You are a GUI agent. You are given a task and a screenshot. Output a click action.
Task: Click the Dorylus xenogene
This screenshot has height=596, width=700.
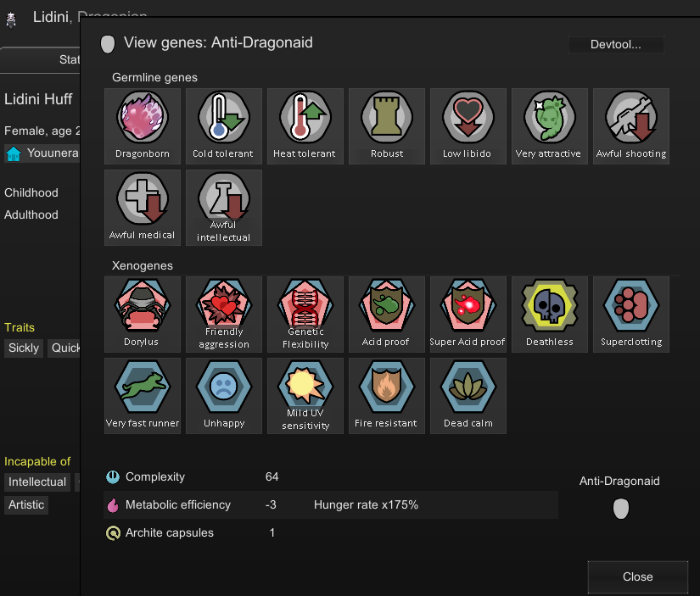coord(143,315)
